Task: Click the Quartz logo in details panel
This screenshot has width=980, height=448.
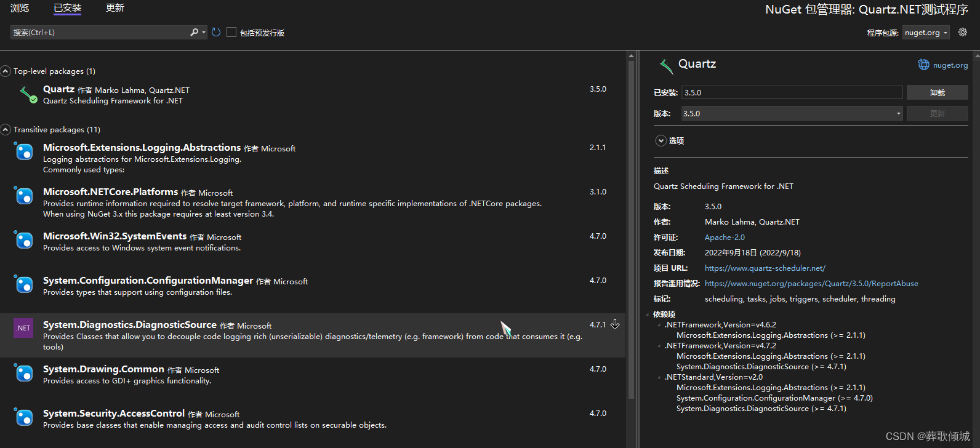Action: click(666, 65)
